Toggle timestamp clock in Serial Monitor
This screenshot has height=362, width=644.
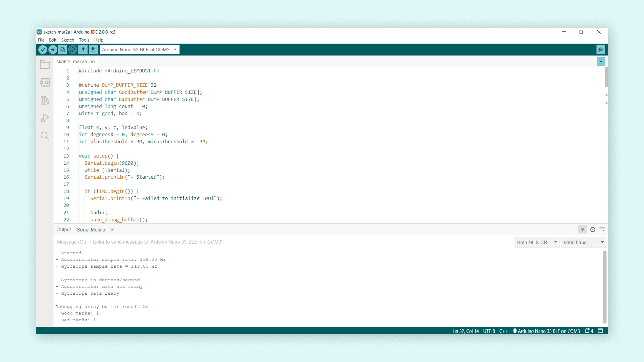593,230
